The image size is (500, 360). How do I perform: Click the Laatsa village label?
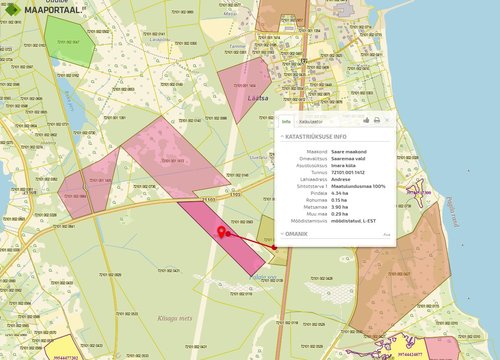tap(258, 98)
